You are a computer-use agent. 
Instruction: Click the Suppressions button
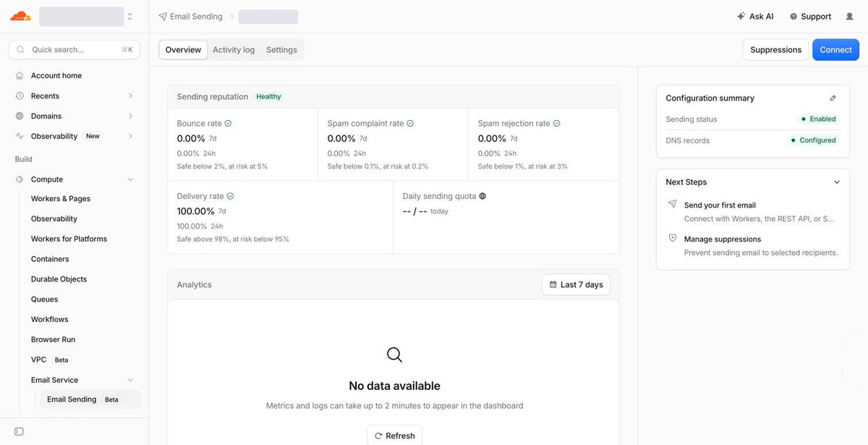coord(775,50)
